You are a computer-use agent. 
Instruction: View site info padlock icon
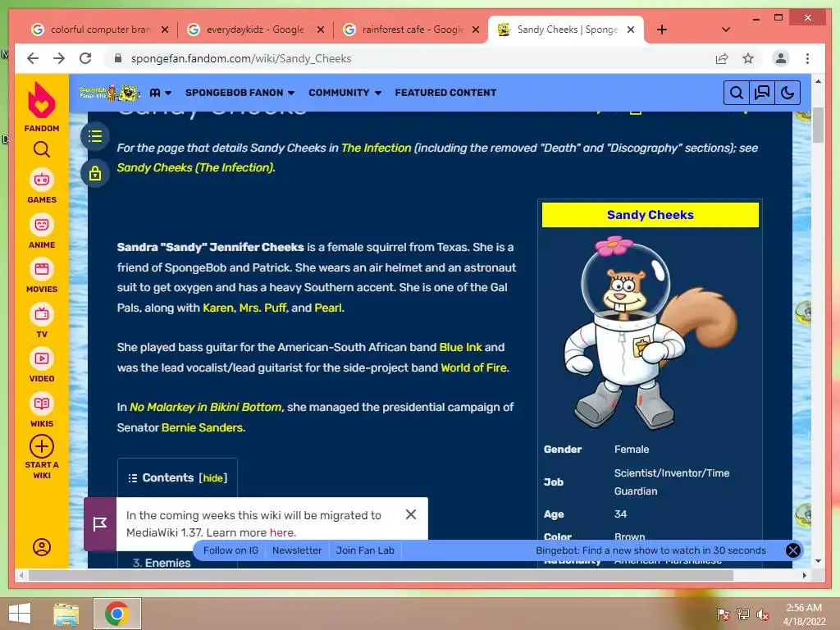click(x=118, y=58)
